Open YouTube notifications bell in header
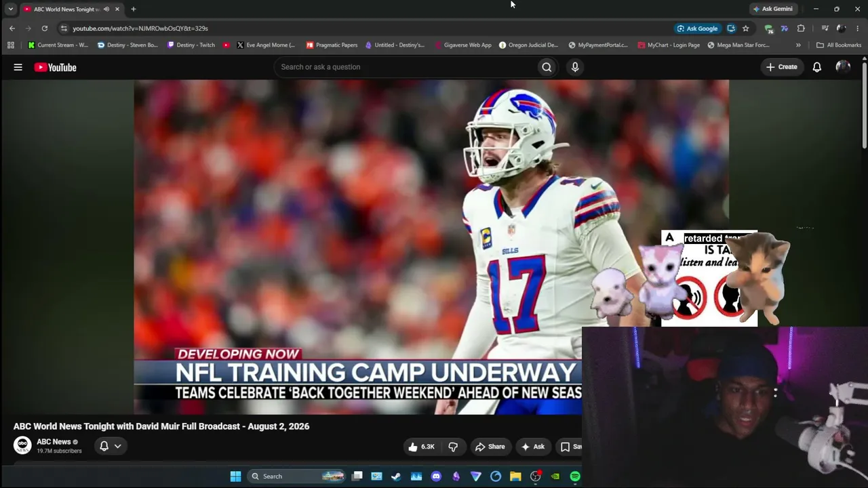This screenshot has width=868, height=488. 817,67
